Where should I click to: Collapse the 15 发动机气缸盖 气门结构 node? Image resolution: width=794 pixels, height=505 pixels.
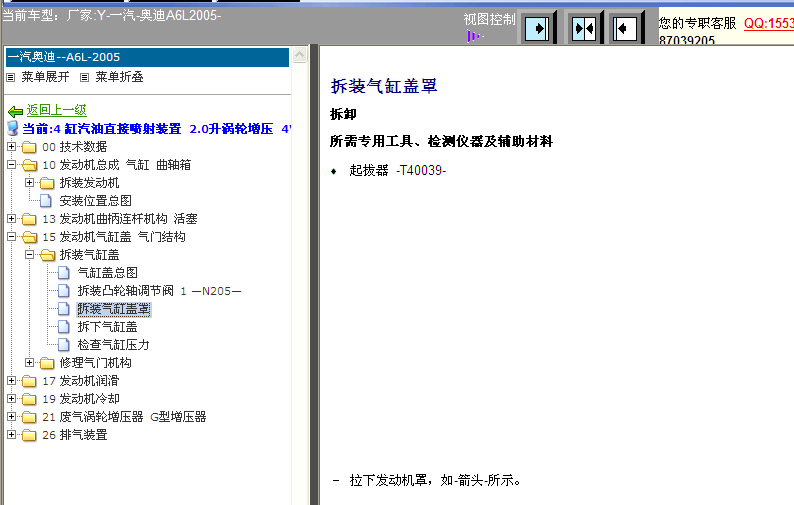(x=11, y=237)
